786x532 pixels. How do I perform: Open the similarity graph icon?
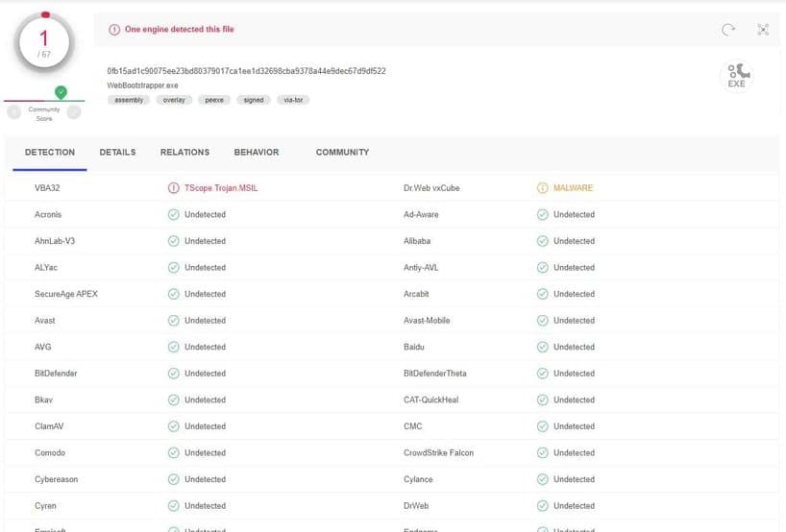click(762, 30)
